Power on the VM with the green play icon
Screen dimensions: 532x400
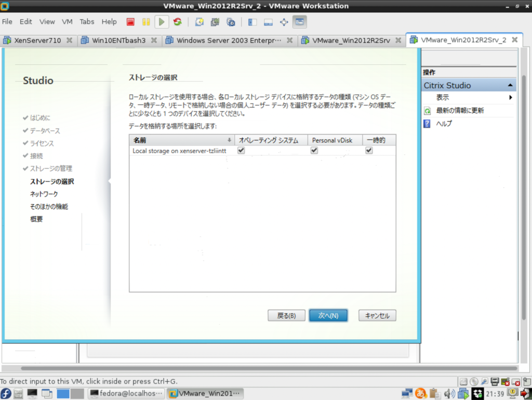click(162, 22)
